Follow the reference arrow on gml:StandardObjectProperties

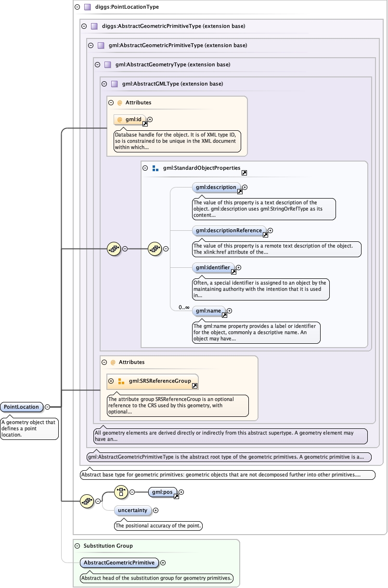245,173
